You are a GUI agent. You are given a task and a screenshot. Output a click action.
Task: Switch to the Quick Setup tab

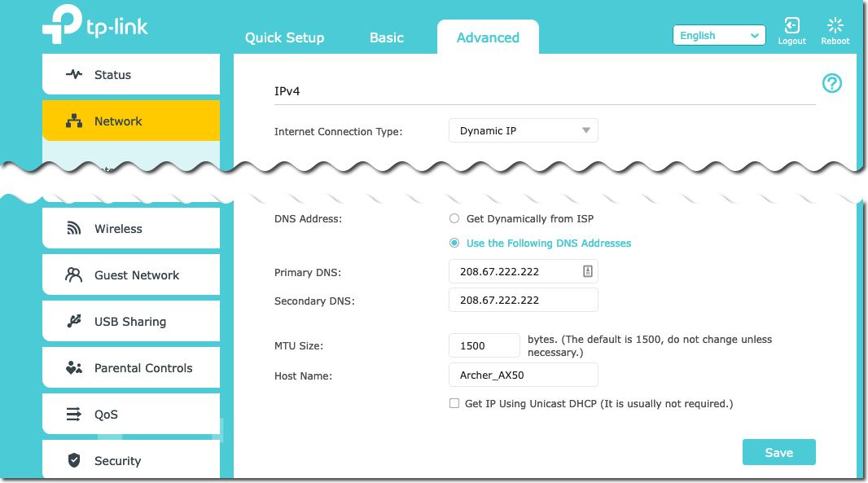(284, 37)
